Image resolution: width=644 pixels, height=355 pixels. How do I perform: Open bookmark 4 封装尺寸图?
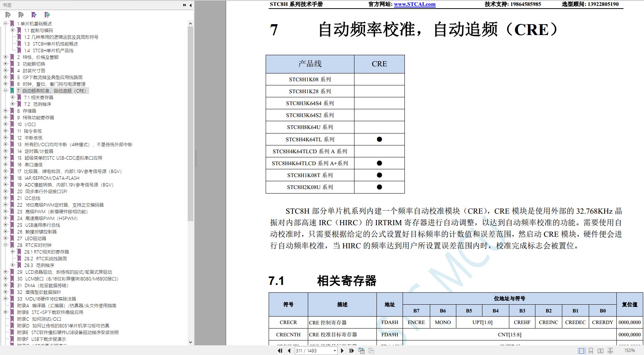(x=31, y=70)
